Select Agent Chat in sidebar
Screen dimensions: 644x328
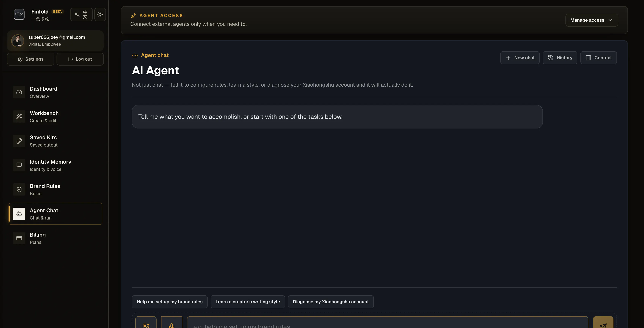(x=55, y=214)
